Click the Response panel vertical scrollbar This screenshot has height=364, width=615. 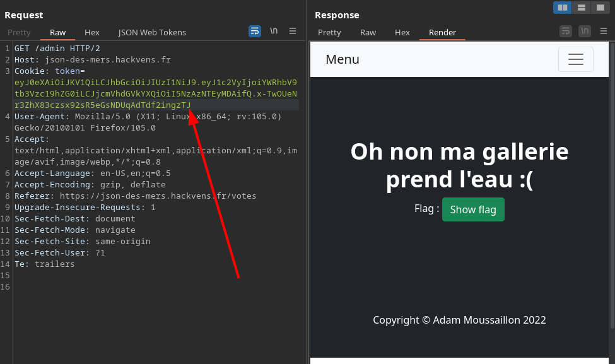point(612,189)
